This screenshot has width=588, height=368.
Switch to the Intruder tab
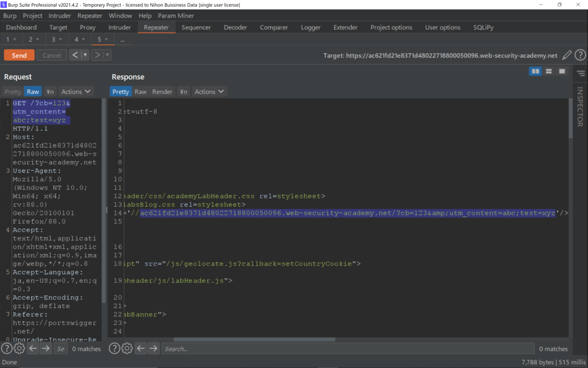pos(120,27)
